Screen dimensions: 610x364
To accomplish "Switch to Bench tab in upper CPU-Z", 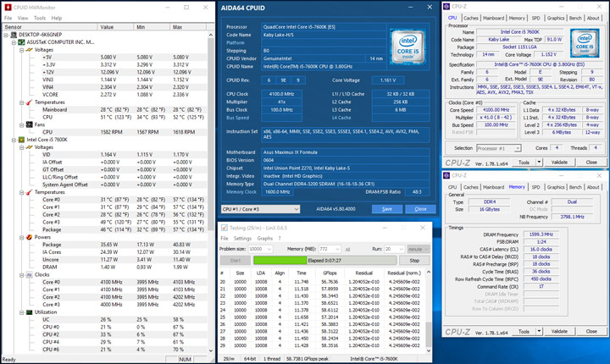I will [x=575, y=18].
